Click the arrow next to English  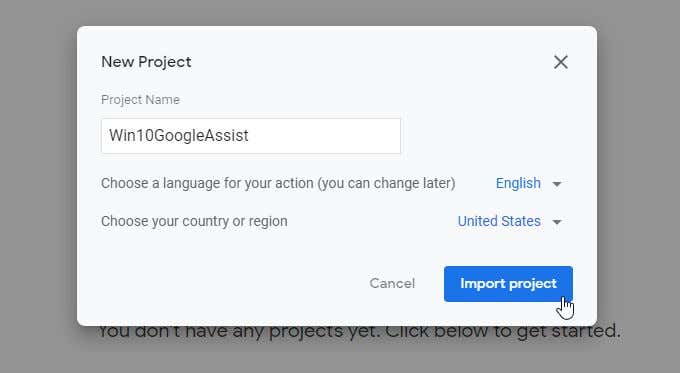[557, 184]
